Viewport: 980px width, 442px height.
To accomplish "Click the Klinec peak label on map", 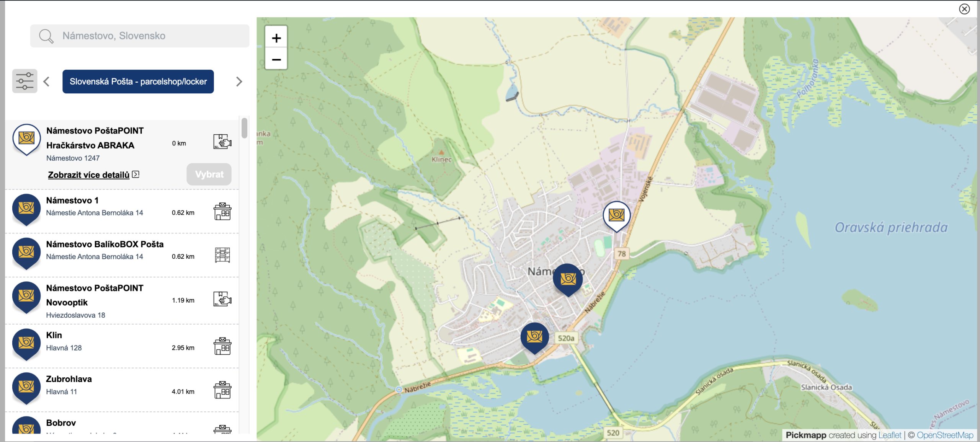I will pos(441,160).
